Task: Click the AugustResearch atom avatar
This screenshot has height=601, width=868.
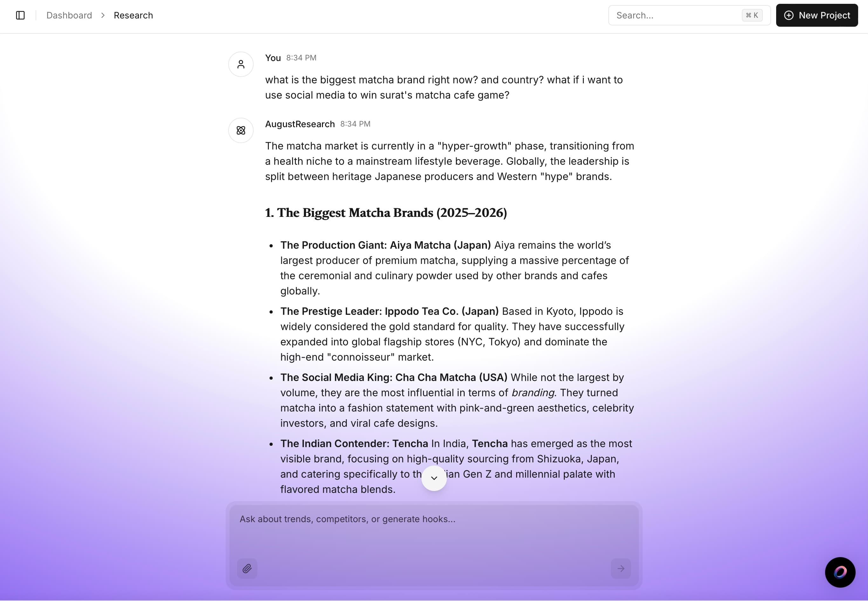Action: [241, 130]
